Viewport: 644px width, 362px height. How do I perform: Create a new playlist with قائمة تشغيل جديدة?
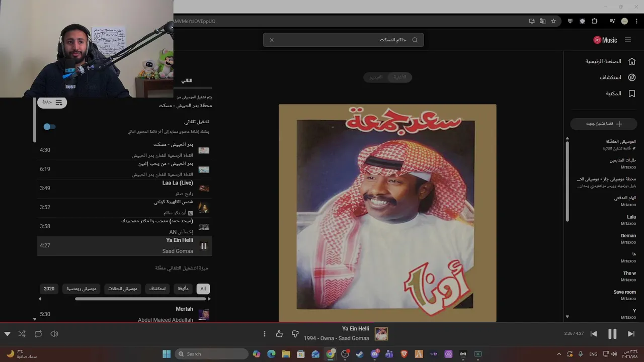click(604, 124)
